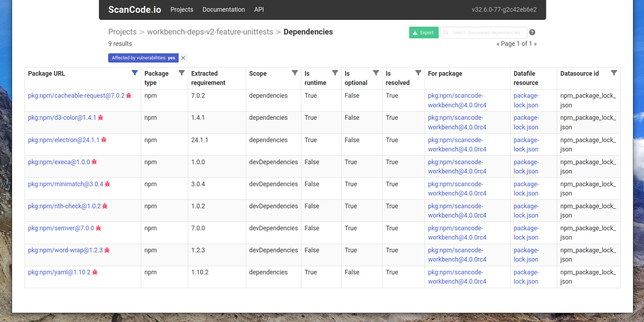This screenshot has width=644, height=322.
Task: Click the filter funnel on Datasource id column
Action: pyautogui.click(x=614, y=73)
